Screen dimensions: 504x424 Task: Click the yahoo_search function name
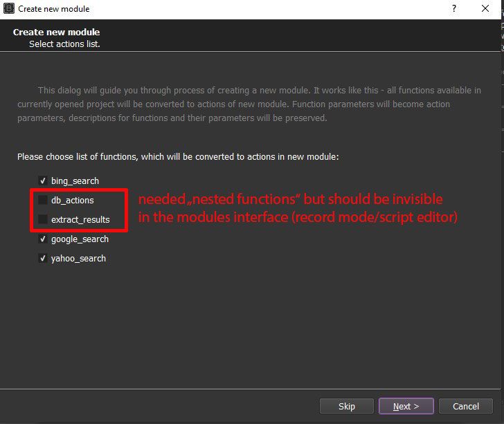click(78, 259)
